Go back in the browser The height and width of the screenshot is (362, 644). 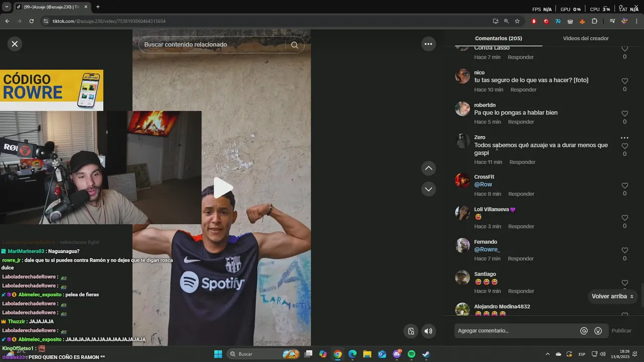(7, 21)
